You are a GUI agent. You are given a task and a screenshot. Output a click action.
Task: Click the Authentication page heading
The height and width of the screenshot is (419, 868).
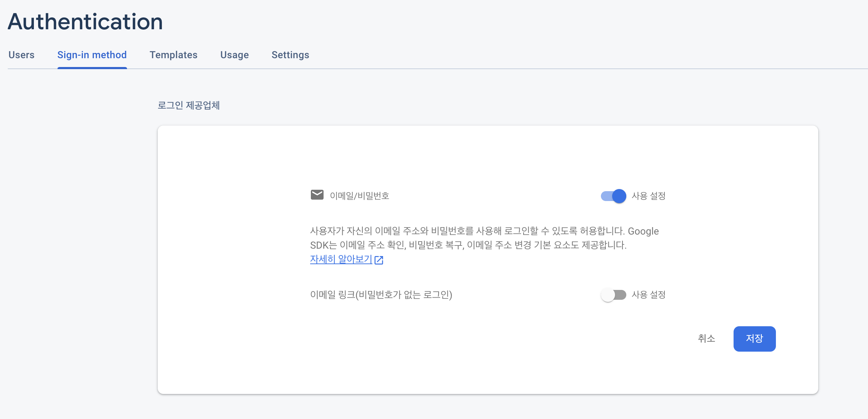tap(85, 22)
